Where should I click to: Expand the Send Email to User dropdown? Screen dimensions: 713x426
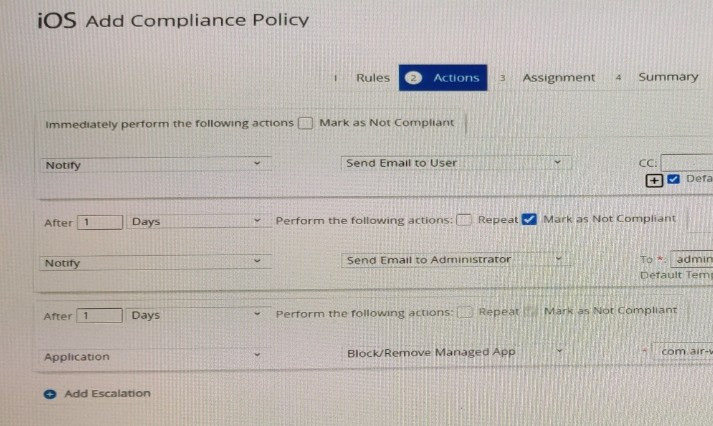[x=456, y=163]
